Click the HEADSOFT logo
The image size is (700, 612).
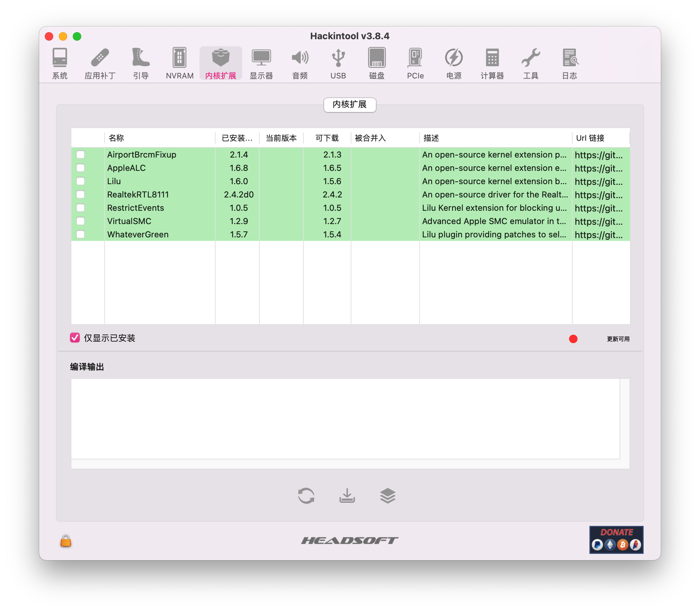coord(350,541)
